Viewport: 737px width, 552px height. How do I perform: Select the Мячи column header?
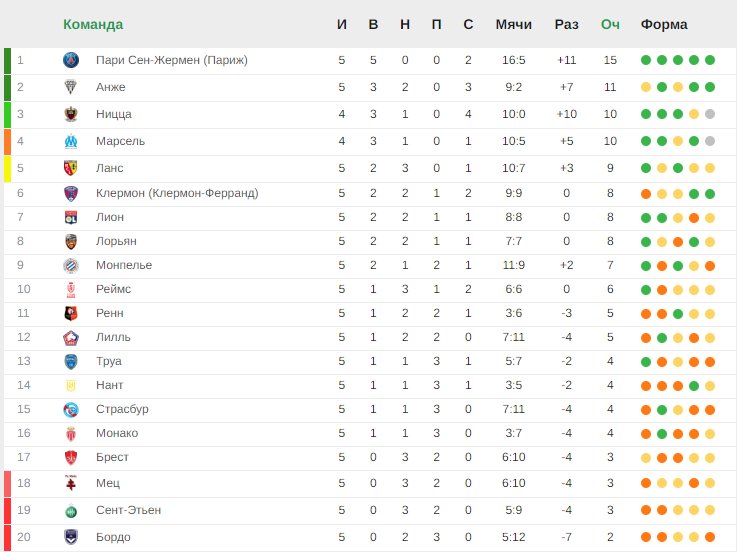[x=513, y=24]
